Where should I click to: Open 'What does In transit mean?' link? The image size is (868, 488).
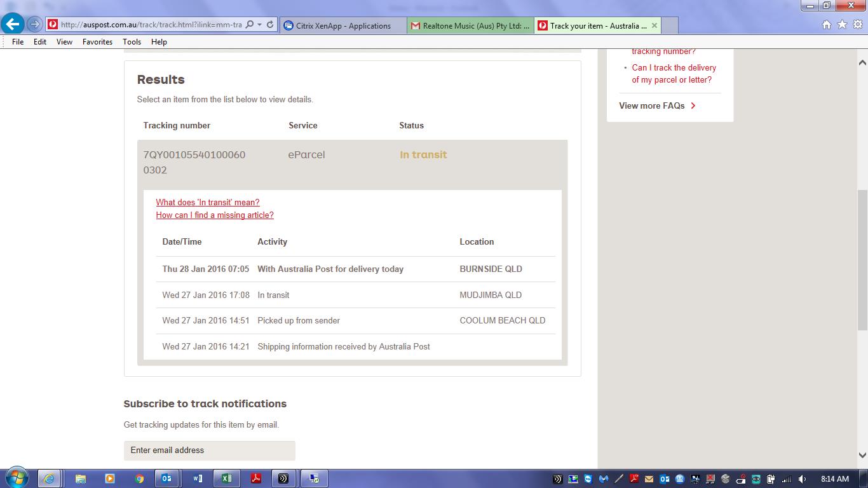tap(208, 202)
